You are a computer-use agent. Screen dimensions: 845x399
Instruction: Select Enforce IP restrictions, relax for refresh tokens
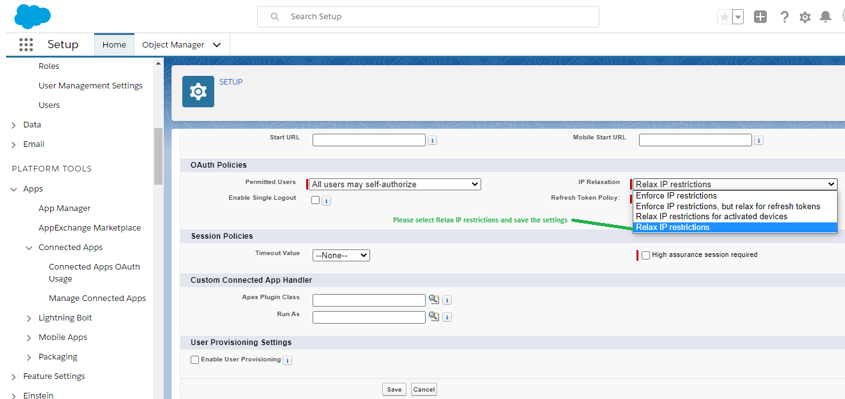735,206
